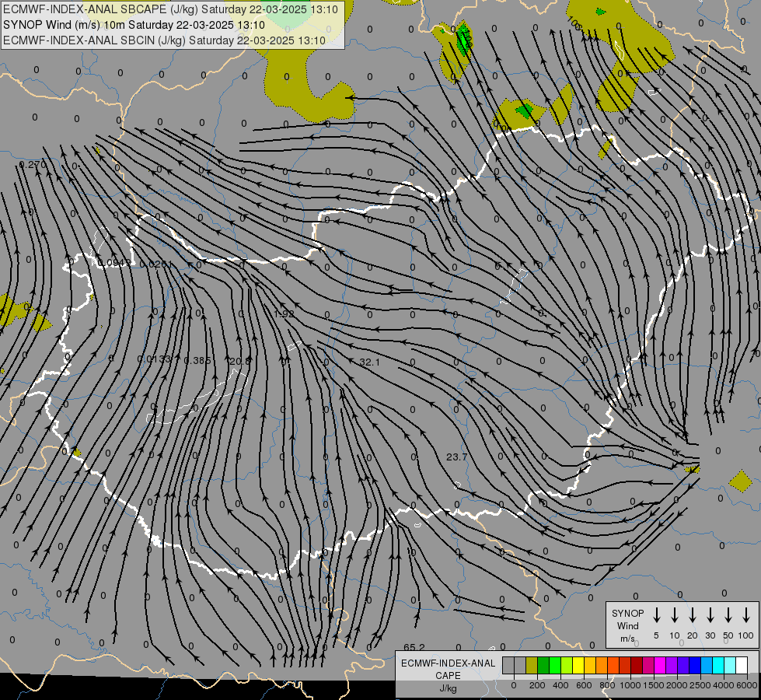Click the 30 m/s wind arrow in legend
Screen dimensions: 761x700
710,615
